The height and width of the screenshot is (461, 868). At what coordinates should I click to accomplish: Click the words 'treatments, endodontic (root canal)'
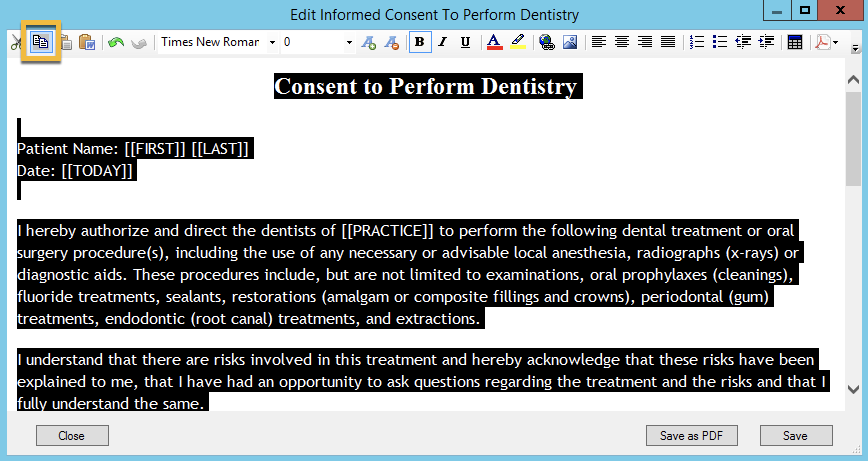coord(145,318)
